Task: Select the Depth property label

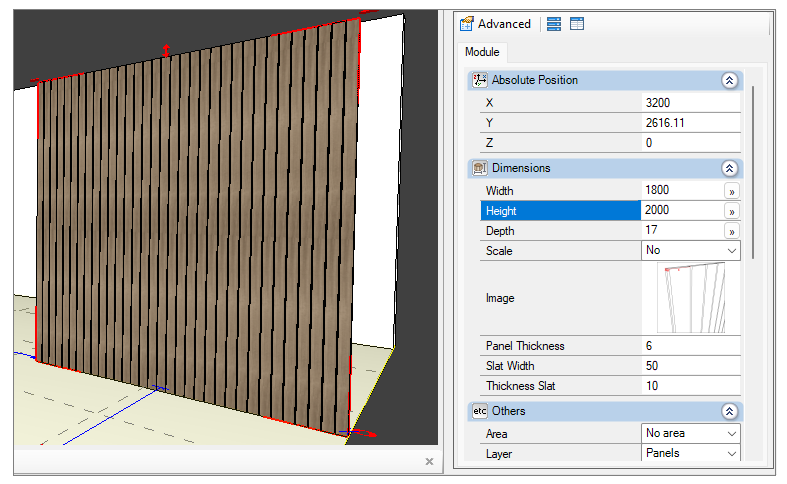Action: click(500, 231)
